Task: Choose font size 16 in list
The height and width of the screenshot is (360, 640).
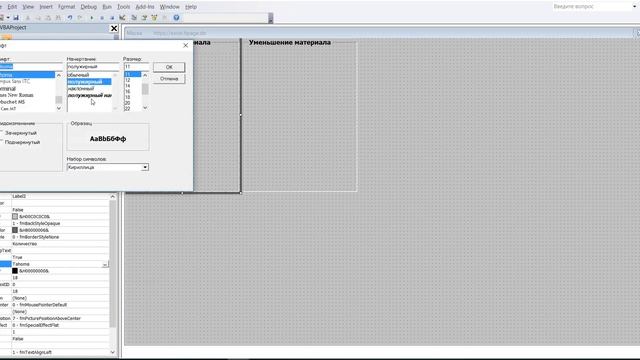Action: tap(133, 91)
